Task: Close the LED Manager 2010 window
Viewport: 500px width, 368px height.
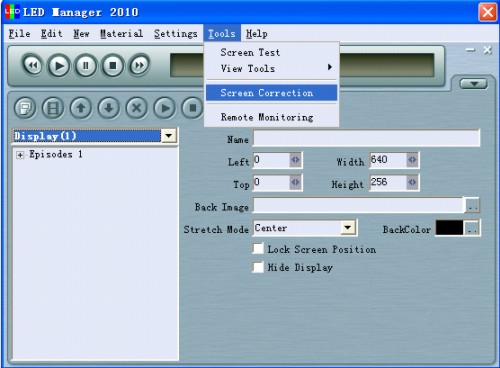Action: coord(487,12)
